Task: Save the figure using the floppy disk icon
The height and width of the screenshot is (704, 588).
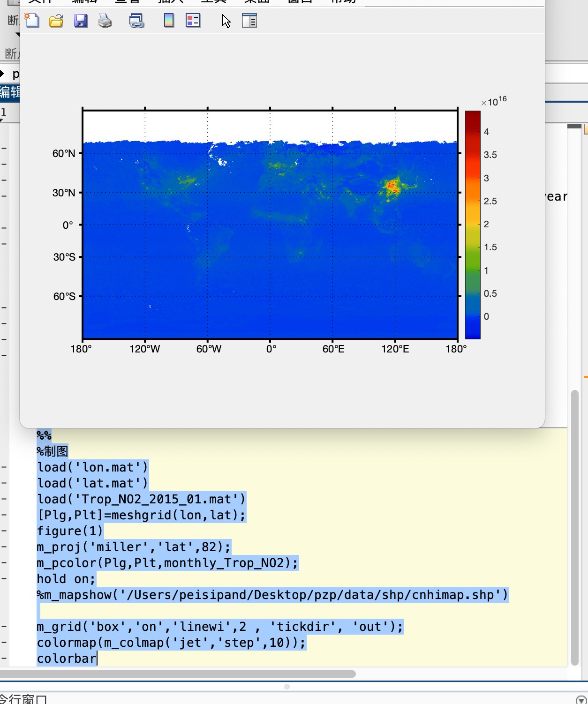Action: pos(81,21)
